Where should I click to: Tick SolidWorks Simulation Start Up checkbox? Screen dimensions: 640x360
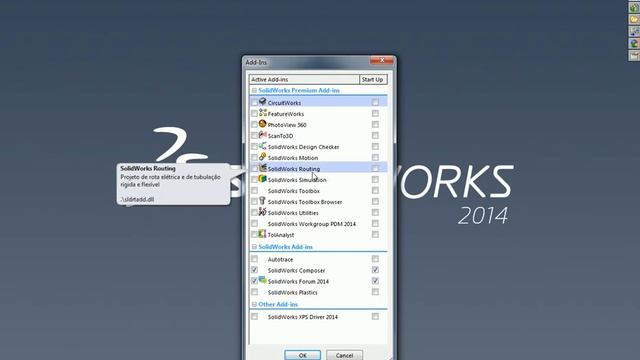pos(375,180)
